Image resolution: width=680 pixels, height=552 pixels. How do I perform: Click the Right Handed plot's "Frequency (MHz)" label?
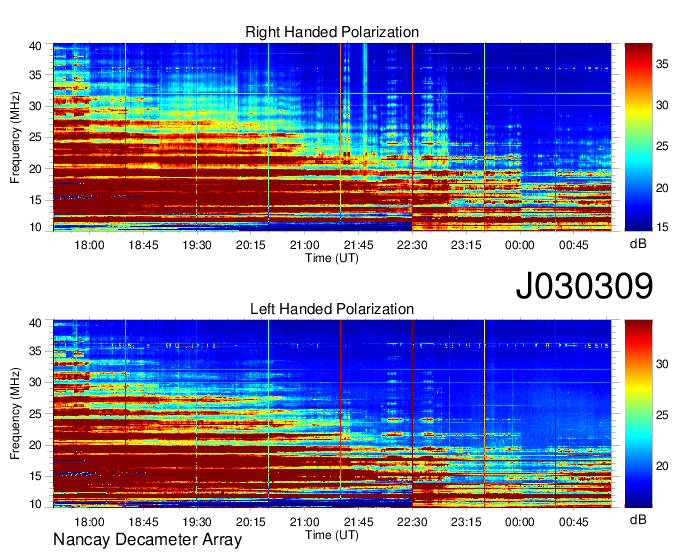(x=15, y=137)
